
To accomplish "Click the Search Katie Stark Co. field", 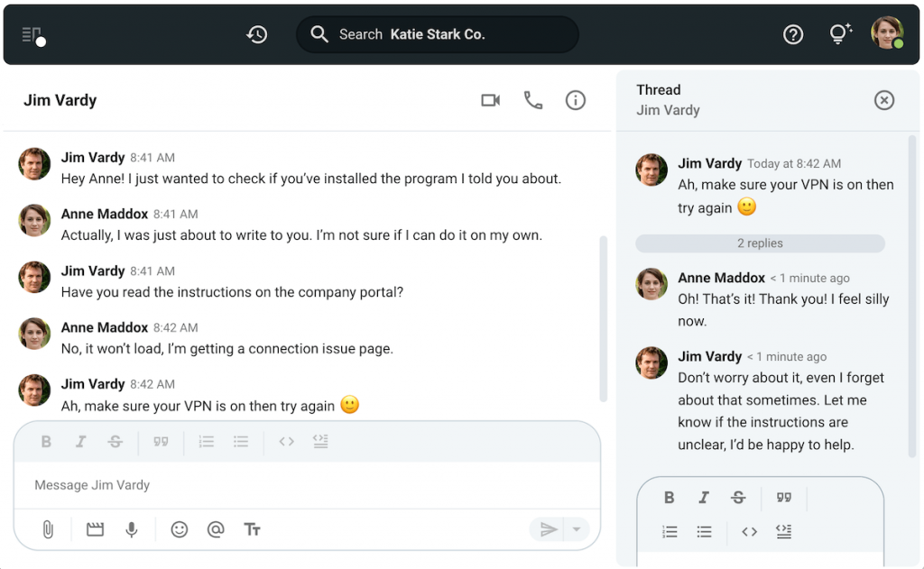I will pyautogui.click(x=438, y=34).
